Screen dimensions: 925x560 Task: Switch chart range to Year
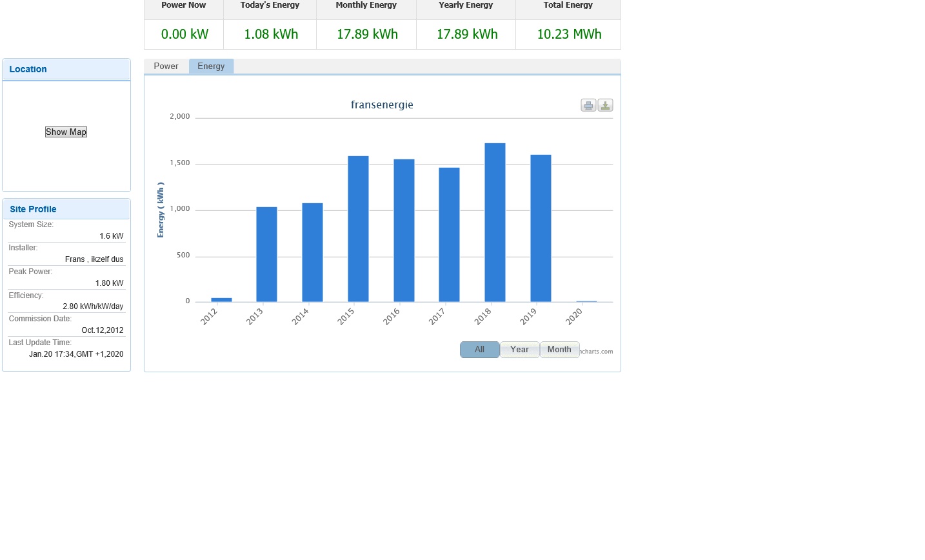pos(519,350)
